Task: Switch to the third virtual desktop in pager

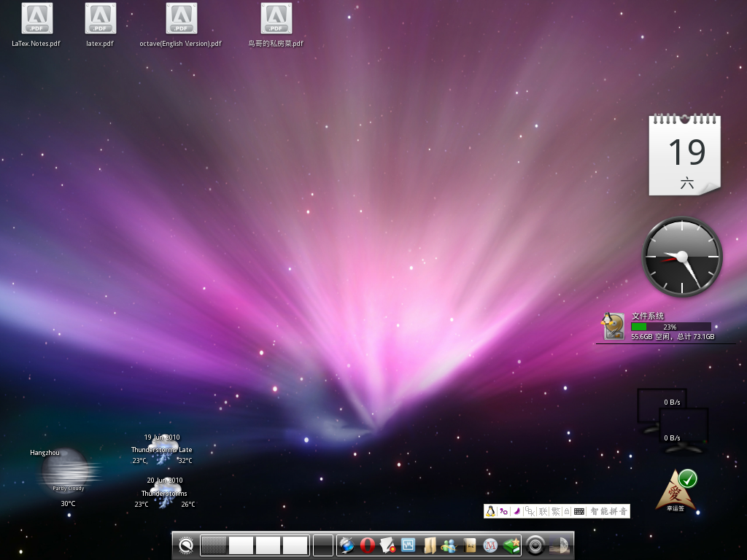Action: click(x=268, y=545)
